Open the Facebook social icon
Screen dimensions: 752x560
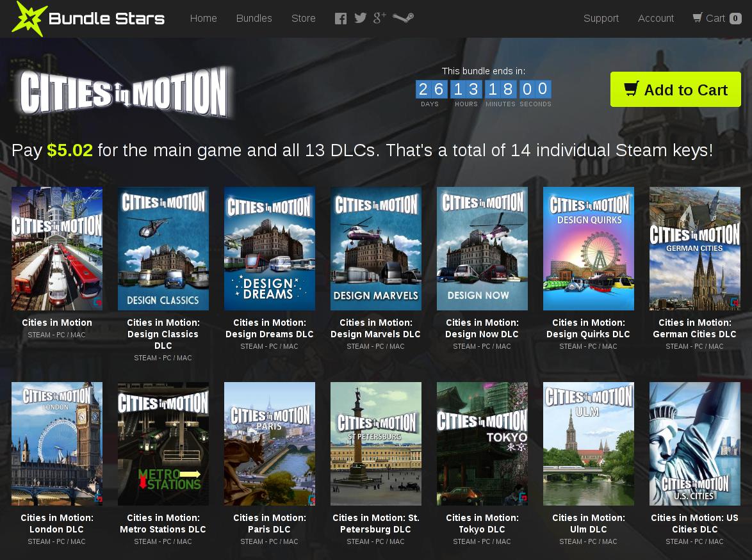[x=341, y=19]
